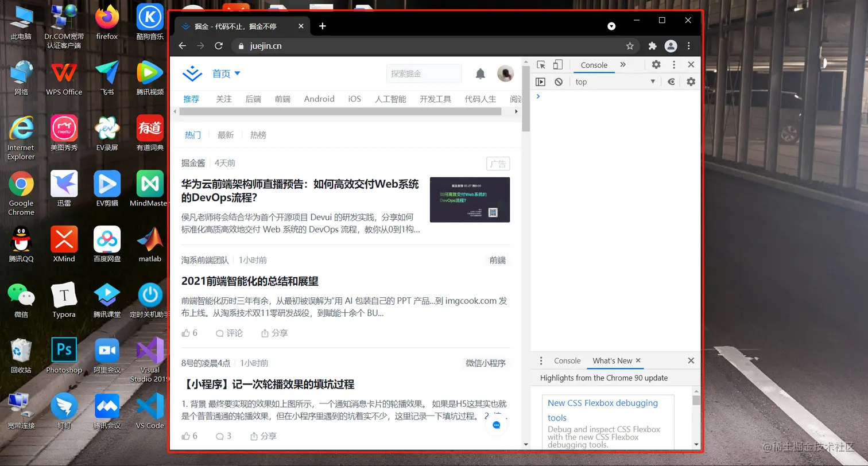Select the 关注 category tab
Screen dimensions: 868x466
(x=224, y=99)
